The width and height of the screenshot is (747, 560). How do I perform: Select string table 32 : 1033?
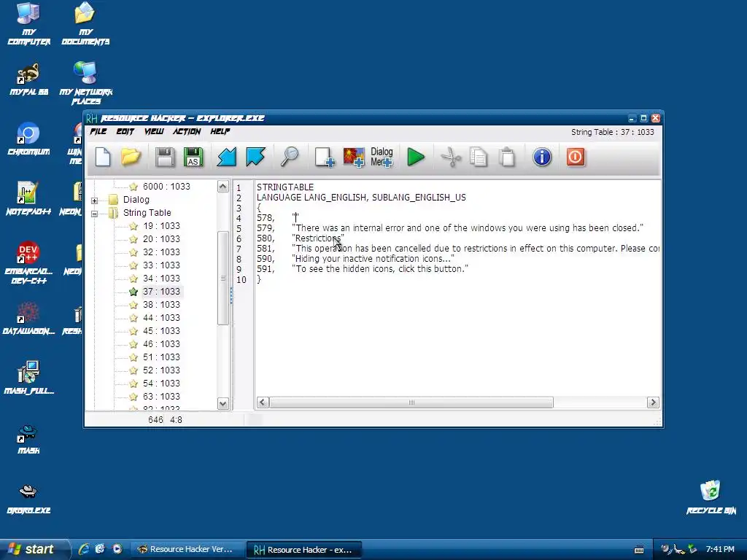tap(161, 252)
